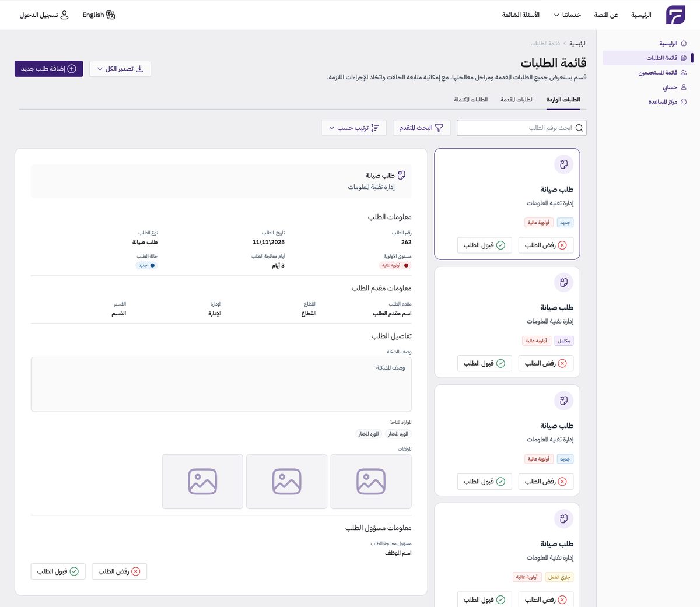Click the round icon on the مكتمل request card
Image resolution: width=700 pixels, height=607 pixels.
tap(563, 283)
